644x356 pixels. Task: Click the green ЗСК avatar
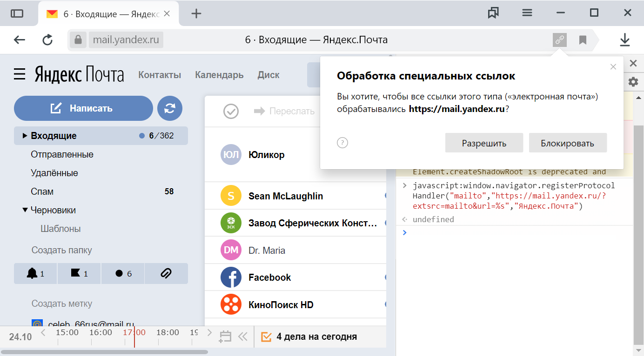[231, 223]
